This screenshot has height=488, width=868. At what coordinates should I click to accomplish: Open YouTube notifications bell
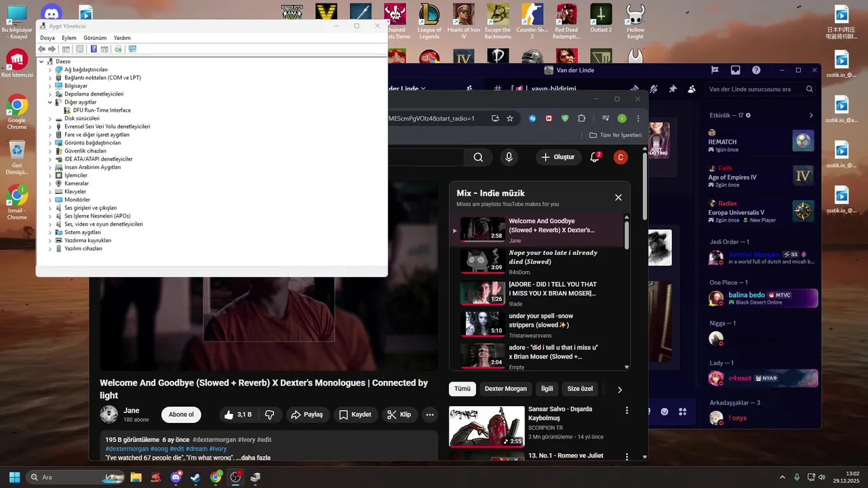coord(595,157)
